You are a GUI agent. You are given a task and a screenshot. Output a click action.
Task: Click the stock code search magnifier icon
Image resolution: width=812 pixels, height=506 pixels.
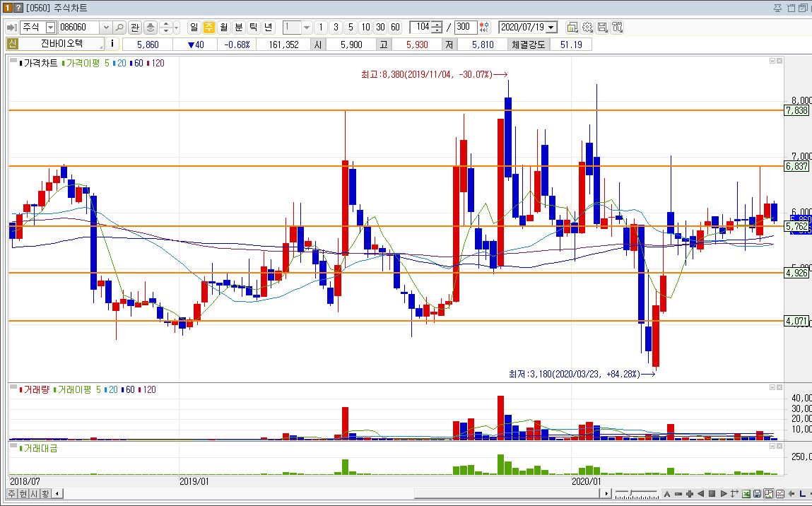[x=119, y=27]
